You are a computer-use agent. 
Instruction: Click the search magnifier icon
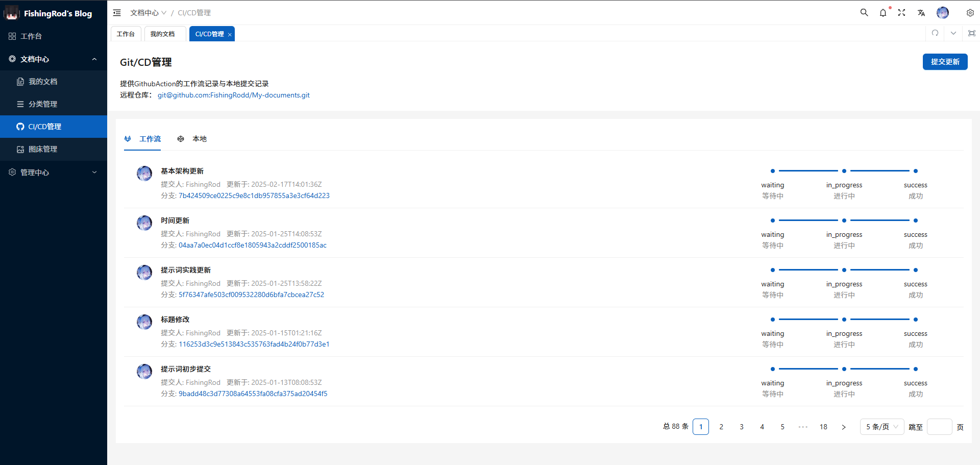(x=864, y=13)
